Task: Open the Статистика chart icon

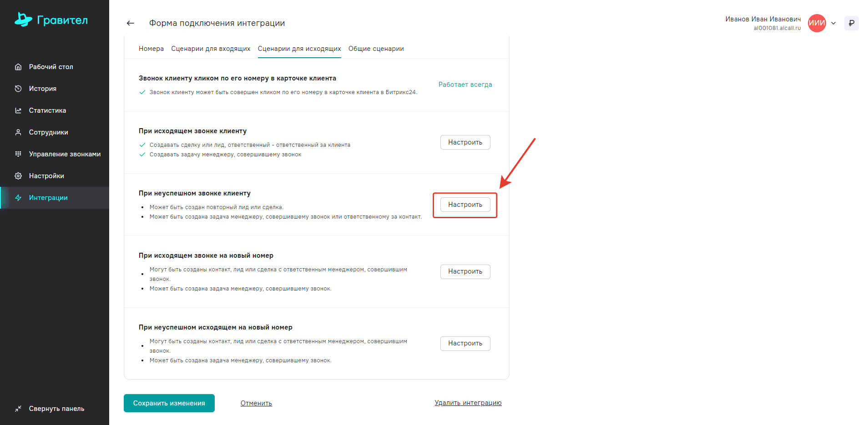Action: click(18, 110)
